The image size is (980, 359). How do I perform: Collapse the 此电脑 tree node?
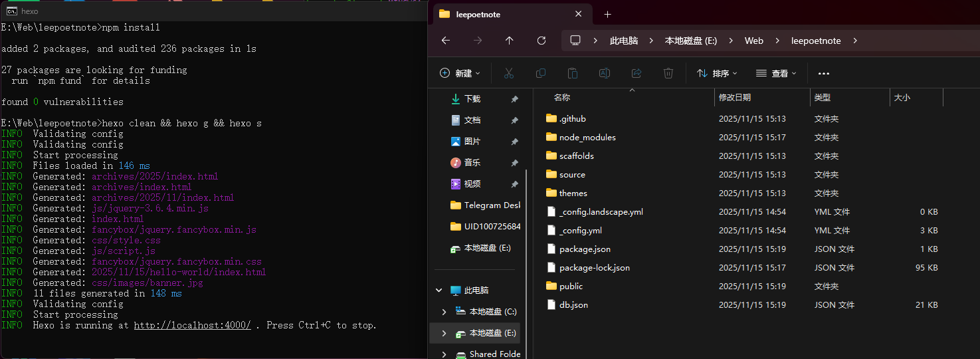click(x=439, y=291)
